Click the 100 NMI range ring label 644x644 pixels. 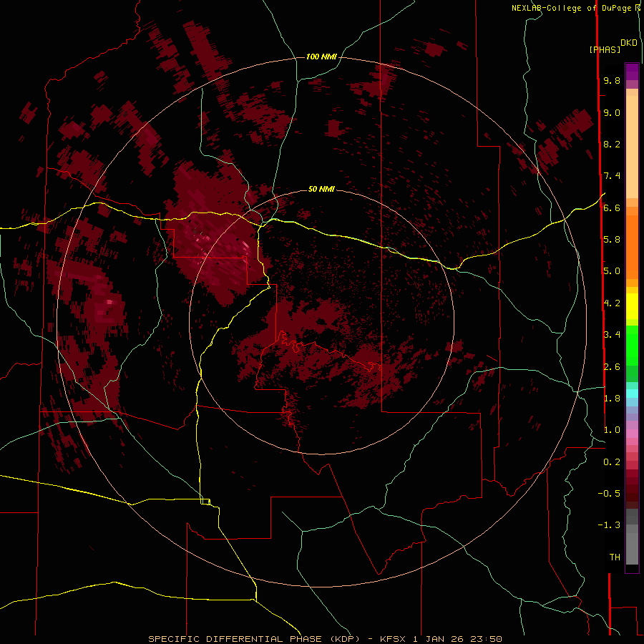pos(321,57)
